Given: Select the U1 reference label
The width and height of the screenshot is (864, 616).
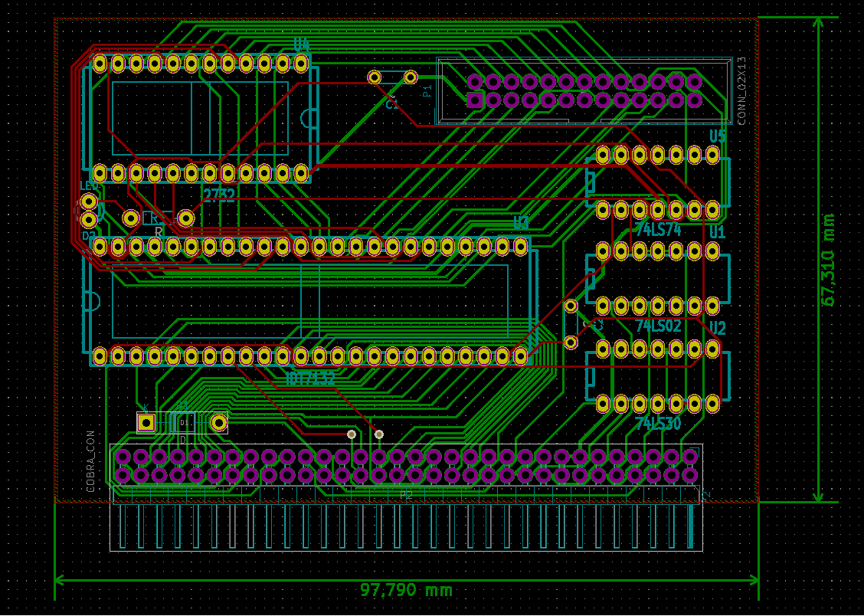Looking at the screenshot, I should point(717,232).
